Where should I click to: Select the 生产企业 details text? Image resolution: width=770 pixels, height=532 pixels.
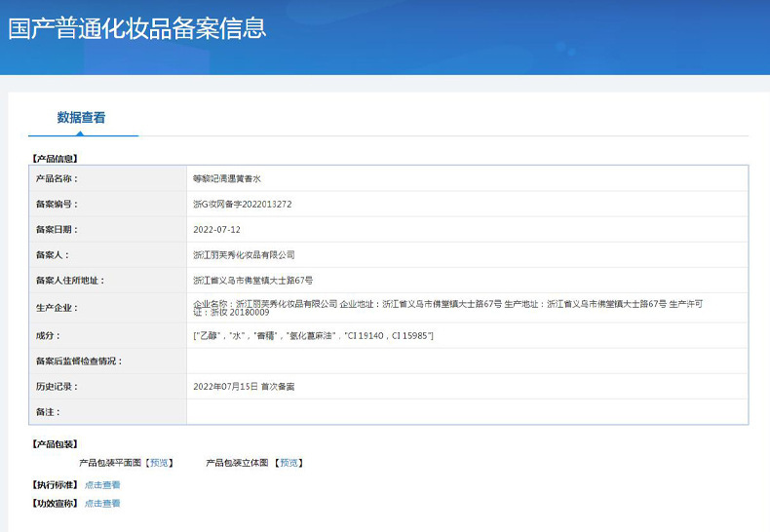click(x=447, y=308)
